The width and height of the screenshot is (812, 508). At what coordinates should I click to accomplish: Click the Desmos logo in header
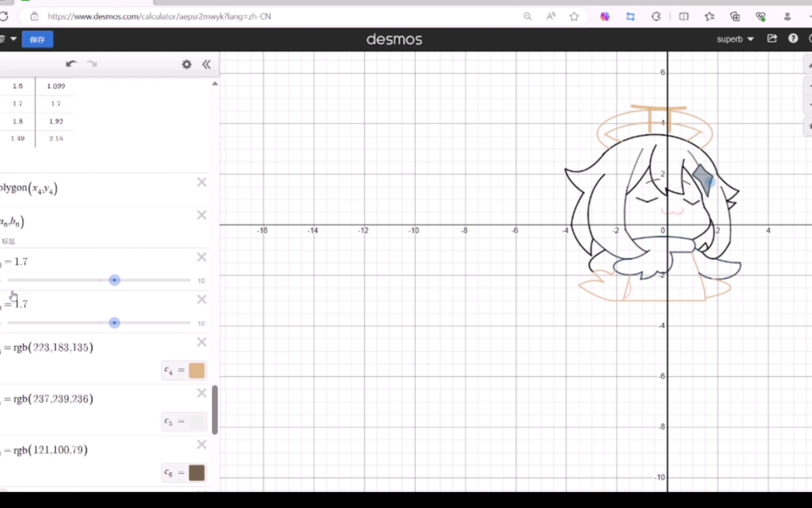[394, 40]
